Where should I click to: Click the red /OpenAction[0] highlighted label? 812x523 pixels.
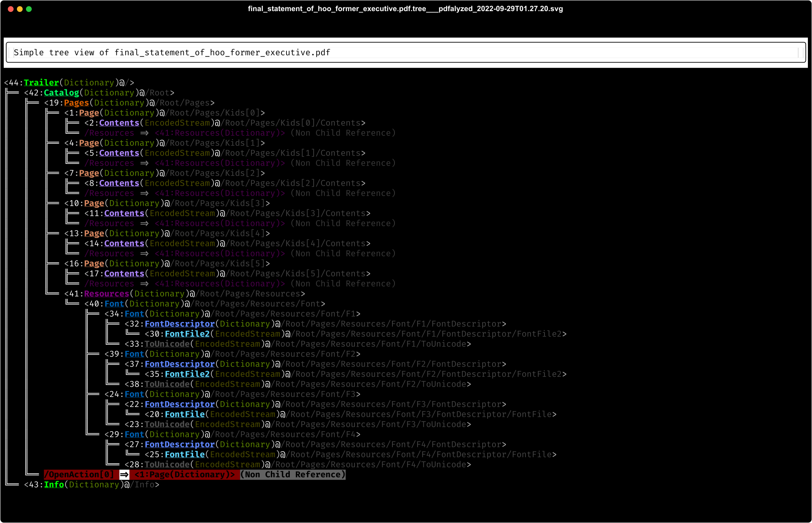click(79, 474)
